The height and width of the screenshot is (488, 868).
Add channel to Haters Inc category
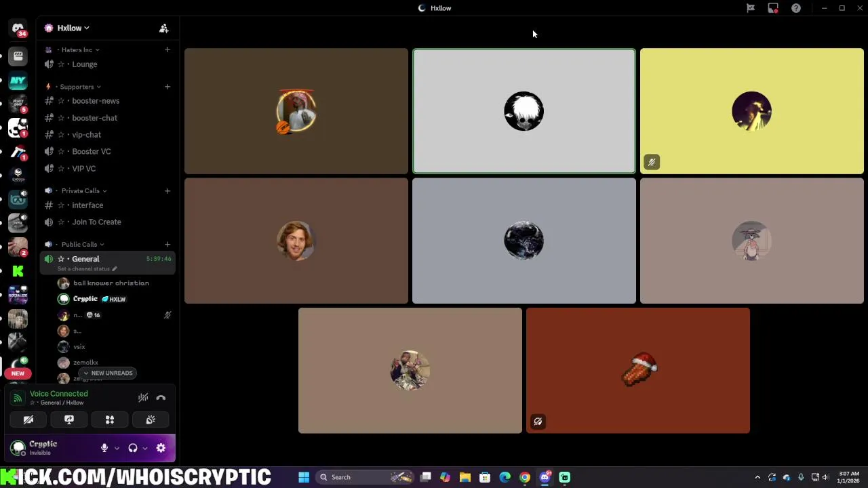pyautogui.click(x=167, y=49)
